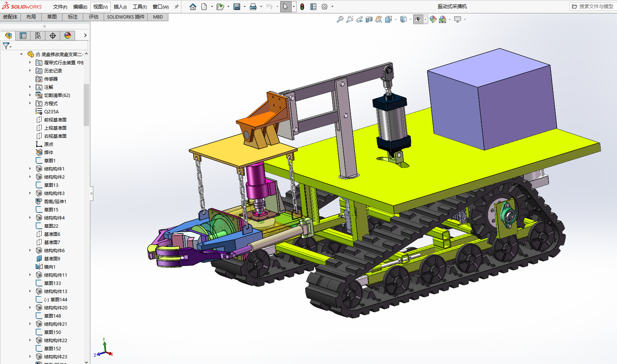This screenshot has width=617, height=364.
Task: Click Zoom to Area icon
Action: pyautogui.click(x=350, y=19)
